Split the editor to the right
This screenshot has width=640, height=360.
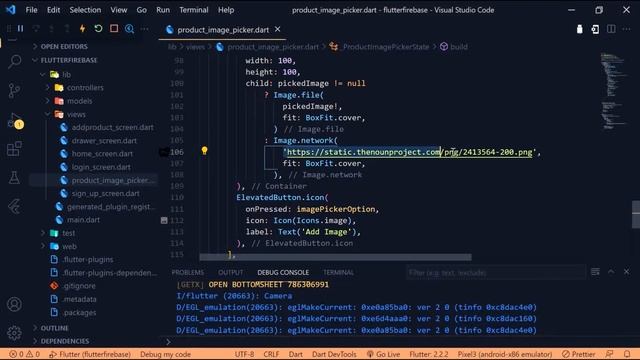click(x=611, y=29)
